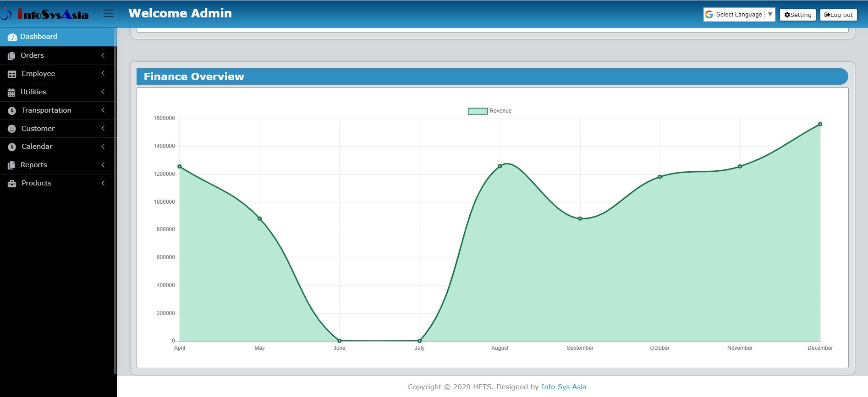868x397 pixels.
Task: Expand the Utilities submenu chevron
Action: click(103, 92)
